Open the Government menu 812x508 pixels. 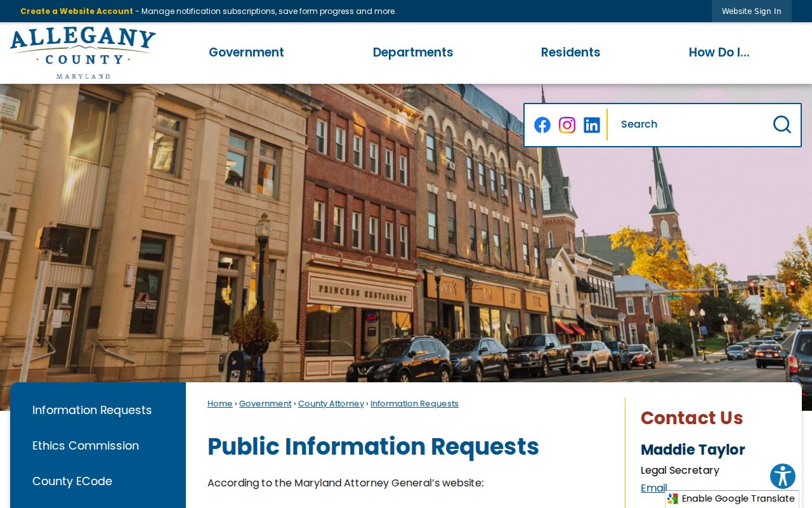pyautogui.click(x=246, y=53)
